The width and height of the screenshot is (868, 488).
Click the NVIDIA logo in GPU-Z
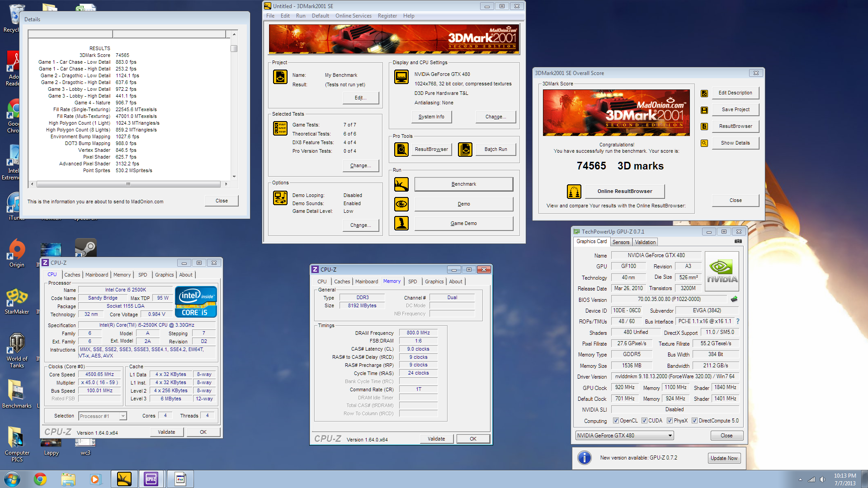point(722,271)
